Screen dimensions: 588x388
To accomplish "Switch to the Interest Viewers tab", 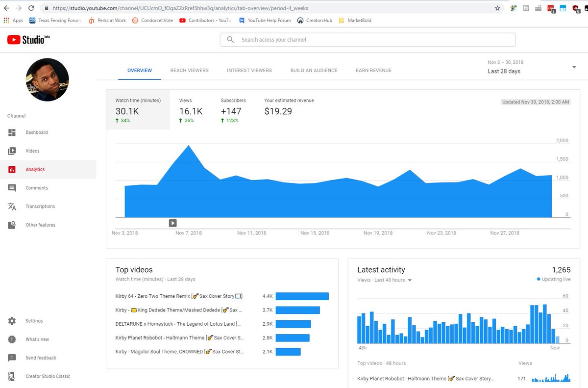I will point(249,71).
